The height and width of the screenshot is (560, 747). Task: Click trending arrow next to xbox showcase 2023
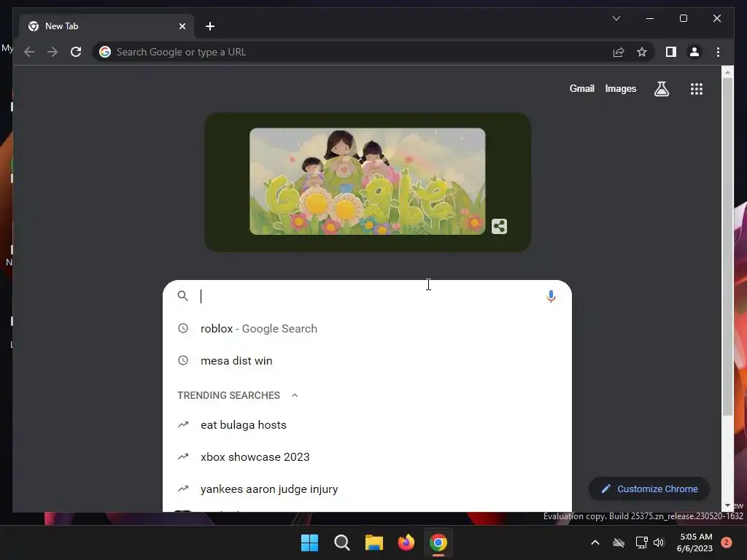pyautogui.click(x=183, y=456)
